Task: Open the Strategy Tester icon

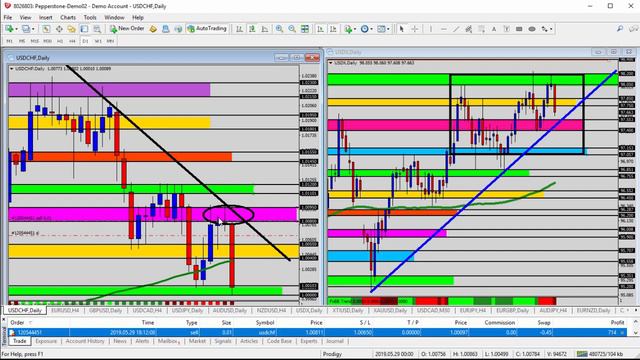Action: pos(97,29)
